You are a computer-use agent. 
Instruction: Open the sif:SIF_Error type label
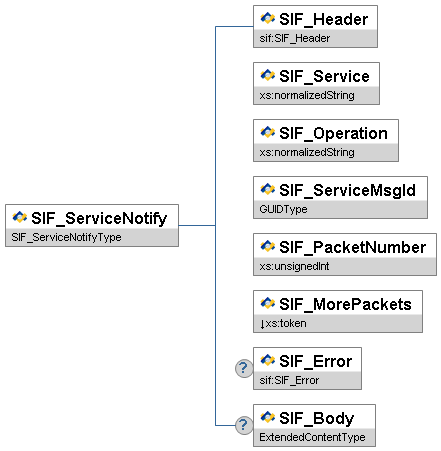pos(289,380)
